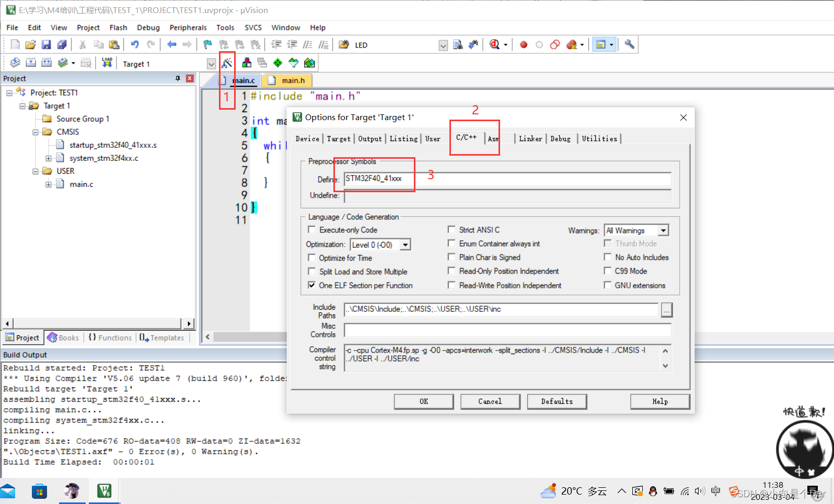
Task: Check the Optimize for Time option
Action: (312, 257)
